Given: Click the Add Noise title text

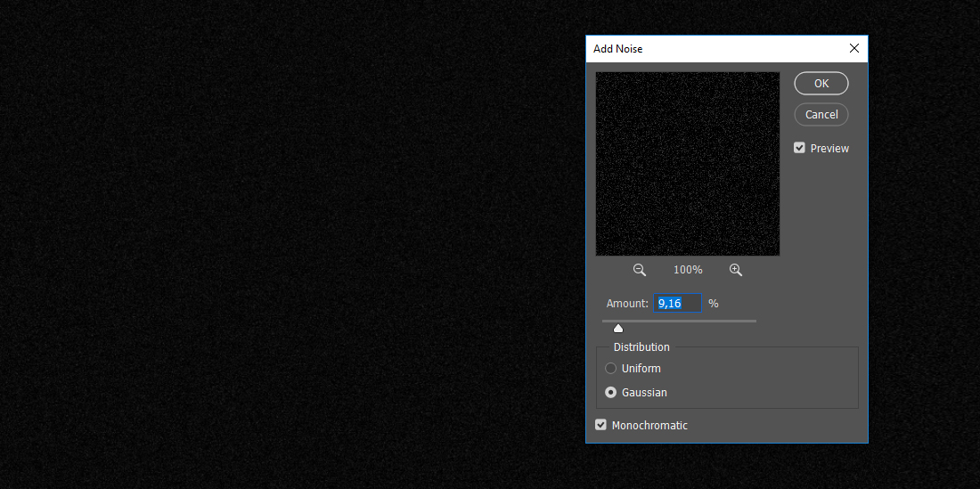Looking at the screenshot, I should coord(617,49).
